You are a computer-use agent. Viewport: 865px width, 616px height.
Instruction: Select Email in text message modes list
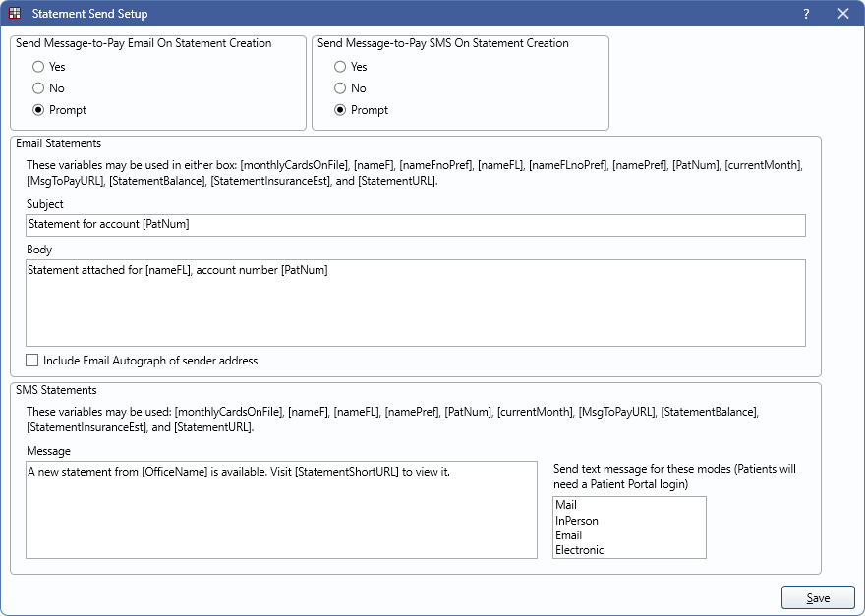click(568, 535)
